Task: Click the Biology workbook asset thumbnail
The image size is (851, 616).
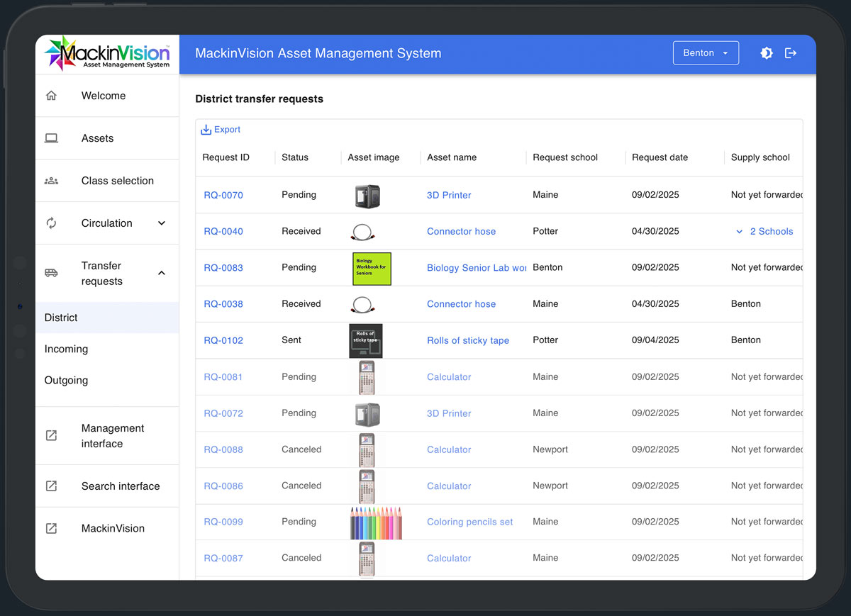Action: tap(372, 268)
